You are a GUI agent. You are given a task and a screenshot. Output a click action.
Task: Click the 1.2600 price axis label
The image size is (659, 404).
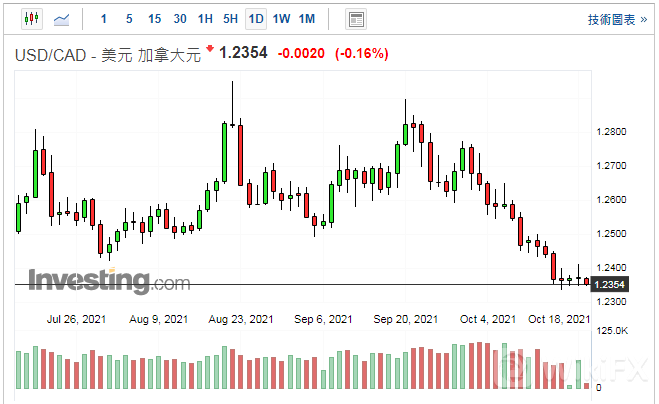pos(611,200)
